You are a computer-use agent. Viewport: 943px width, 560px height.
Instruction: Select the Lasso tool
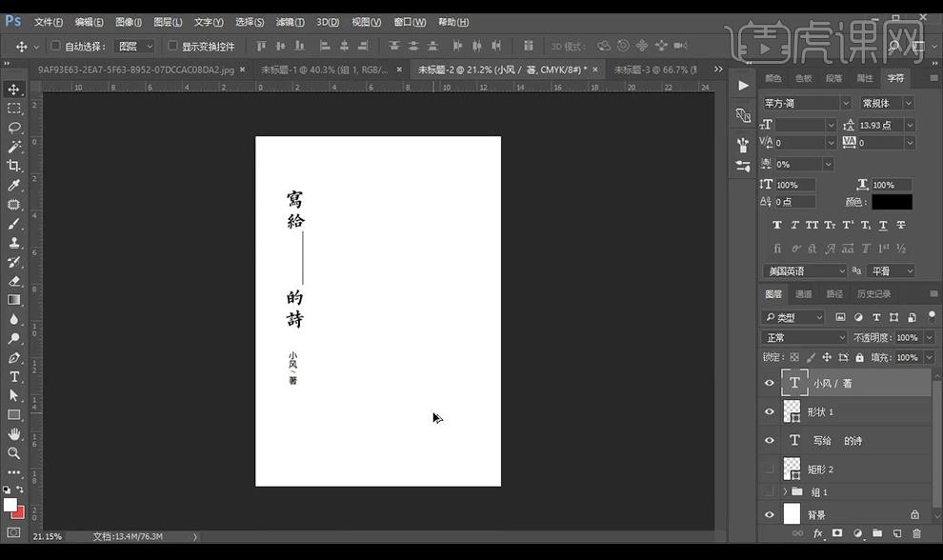[x=14, y=129]
